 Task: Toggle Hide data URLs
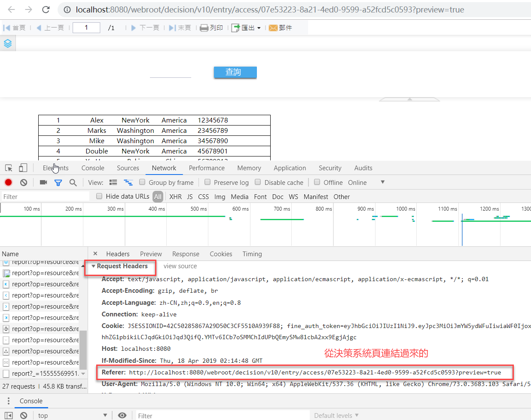click(99, 196)
